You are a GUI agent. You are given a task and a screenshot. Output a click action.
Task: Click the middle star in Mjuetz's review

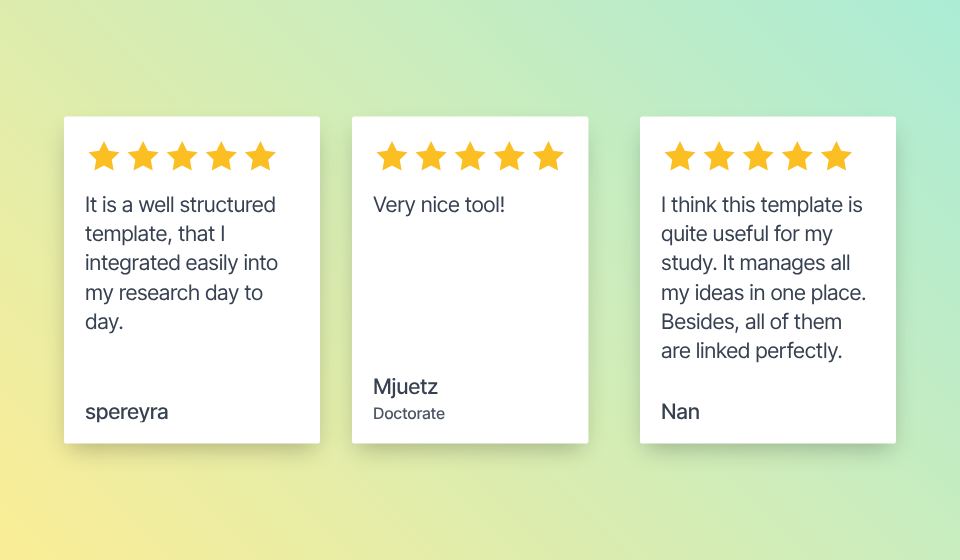pos(470,156)
